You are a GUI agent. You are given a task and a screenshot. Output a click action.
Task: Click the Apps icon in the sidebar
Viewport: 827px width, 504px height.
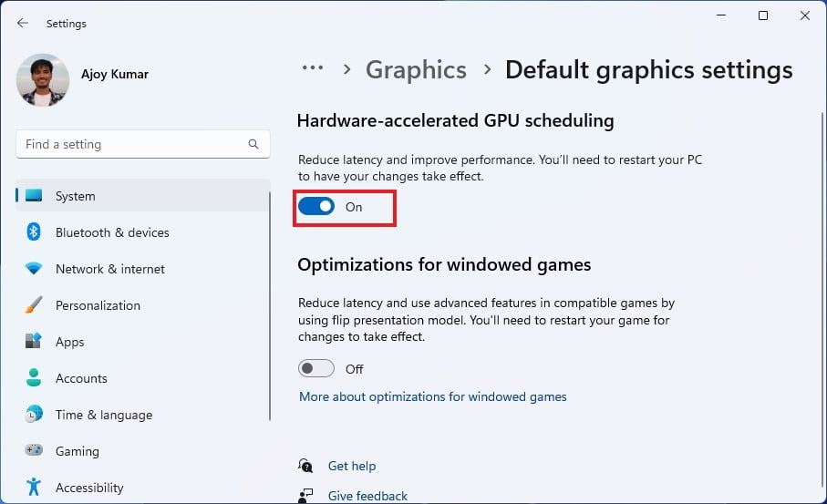pyautogui.click(x=34, y=341)
